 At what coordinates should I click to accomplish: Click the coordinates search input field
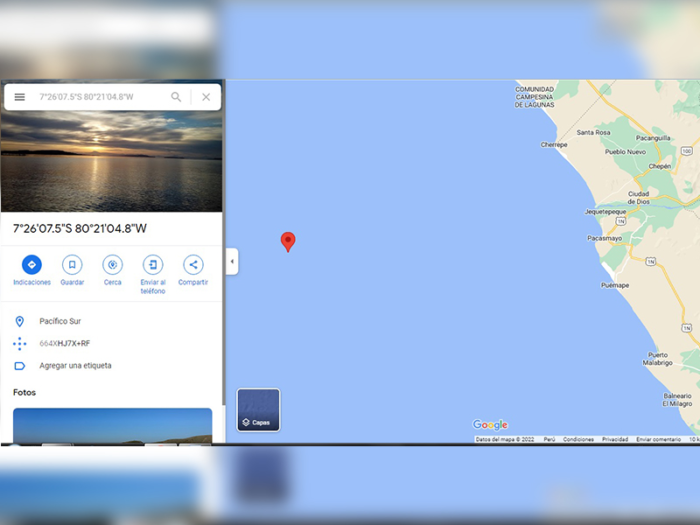[x=101, y=97]
